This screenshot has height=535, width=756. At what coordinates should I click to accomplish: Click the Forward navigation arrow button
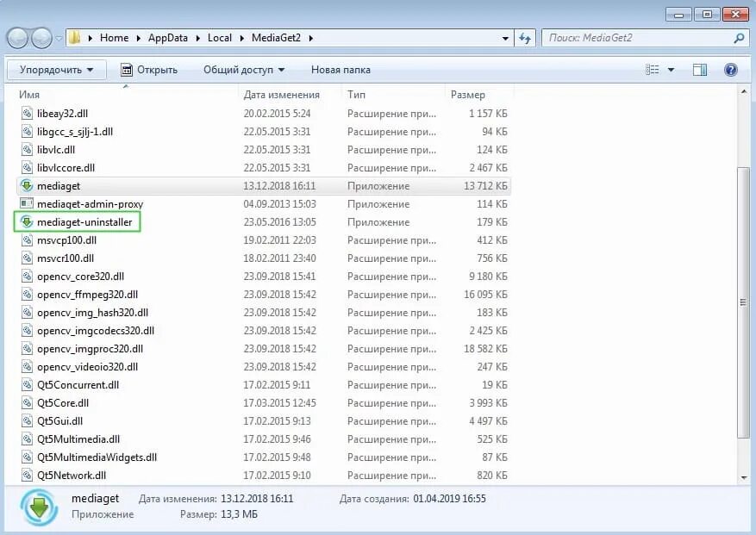42,38
